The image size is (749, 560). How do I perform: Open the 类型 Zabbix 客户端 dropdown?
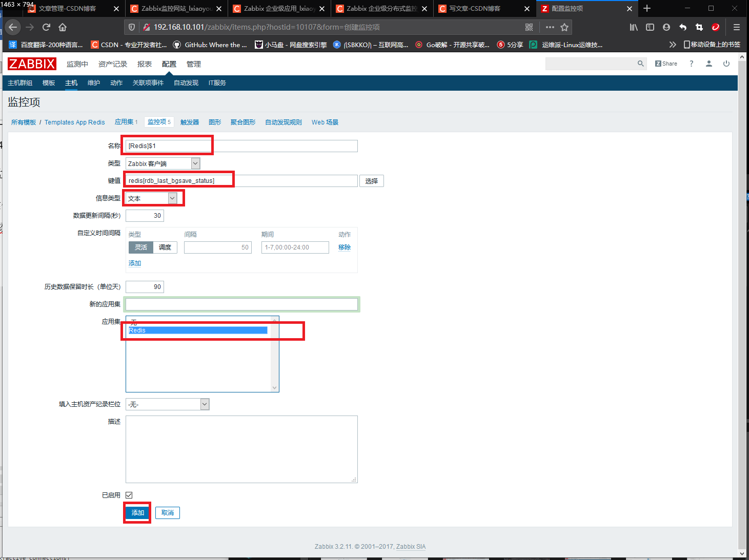(163, 163)
